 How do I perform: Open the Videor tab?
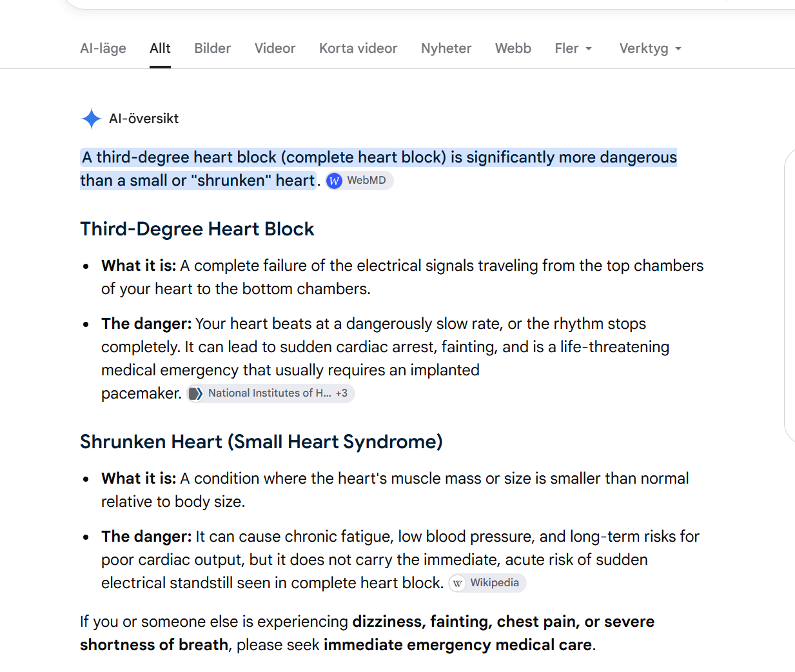275,48
